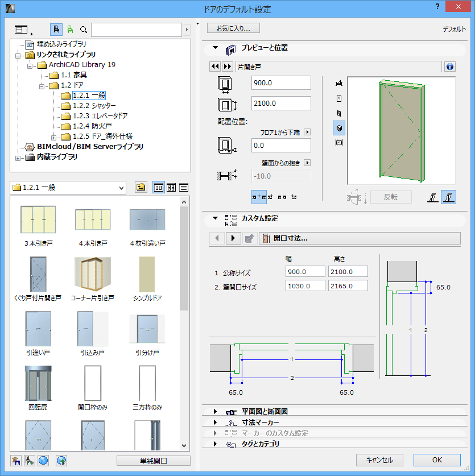The height and width of the screenshot is (476, 475).
Task: Switch the preview to 3D view mode
Action: 339,126
